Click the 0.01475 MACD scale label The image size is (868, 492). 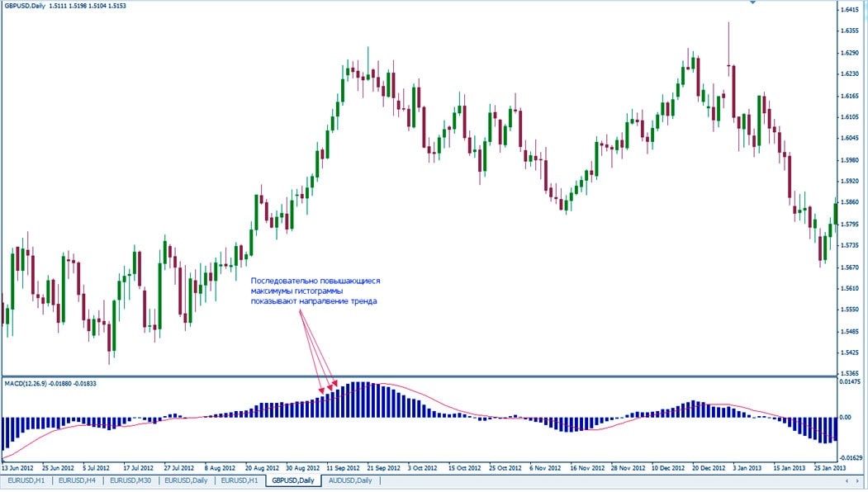851,382
